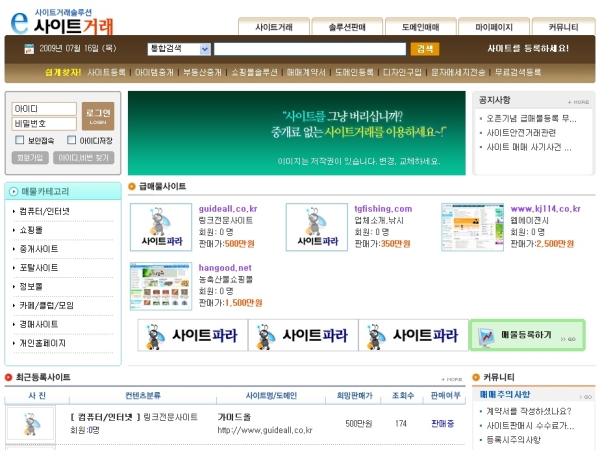This screenshot has height=450, width=600.
Task: Toggle the 아이디저장 checkbox
Action: coord(70,141)
